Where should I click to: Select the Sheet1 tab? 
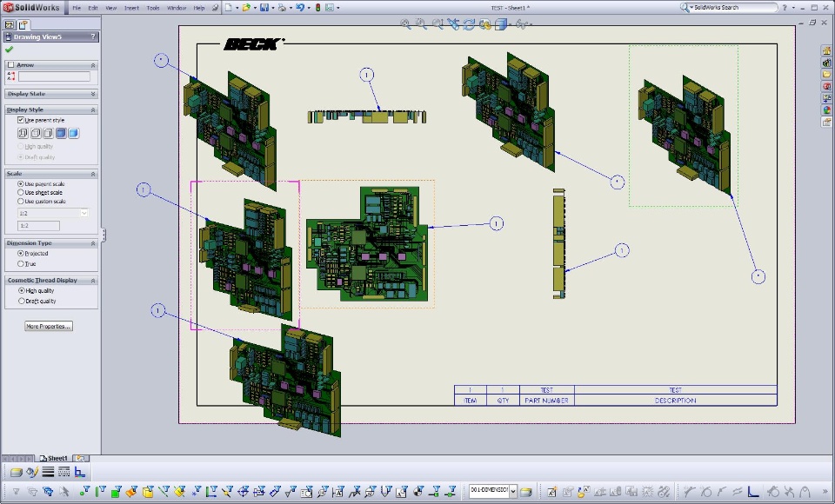[x=54, y=458]
